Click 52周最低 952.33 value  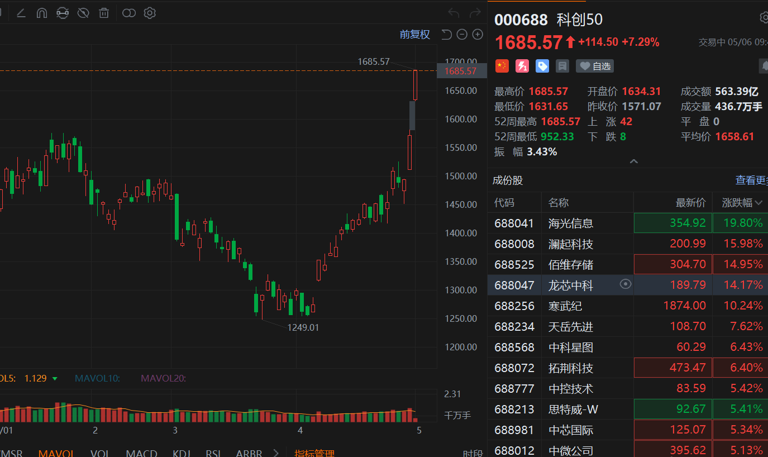[x=557, y=136]
